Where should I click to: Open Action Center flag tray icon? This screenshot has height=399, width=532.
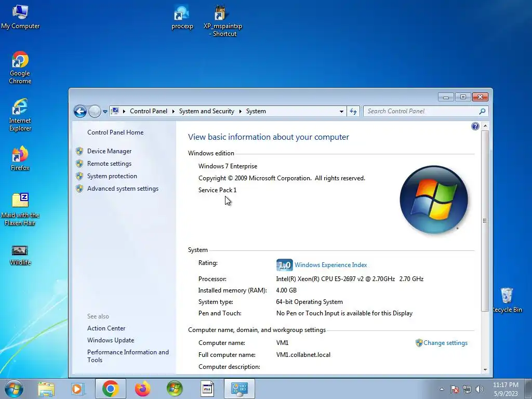click(455, 389)
